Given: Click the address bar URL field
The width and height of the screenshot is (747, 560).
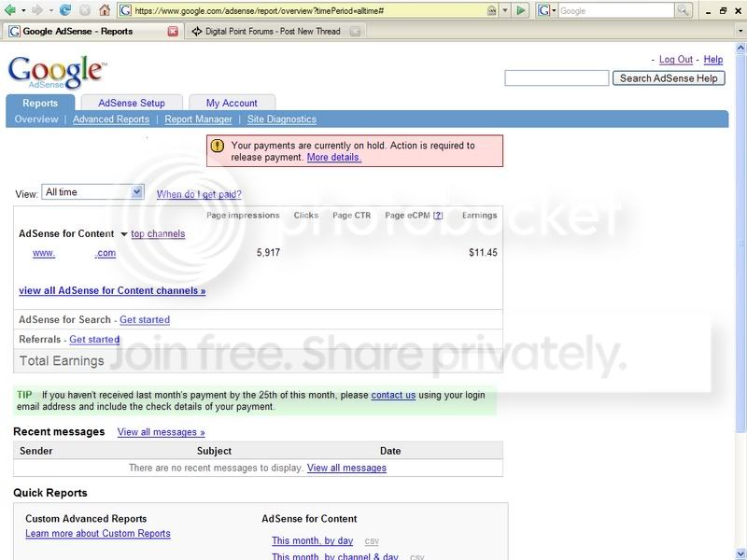Looking at the screenshot, I should pyautogui.click(x=307, y=10).
